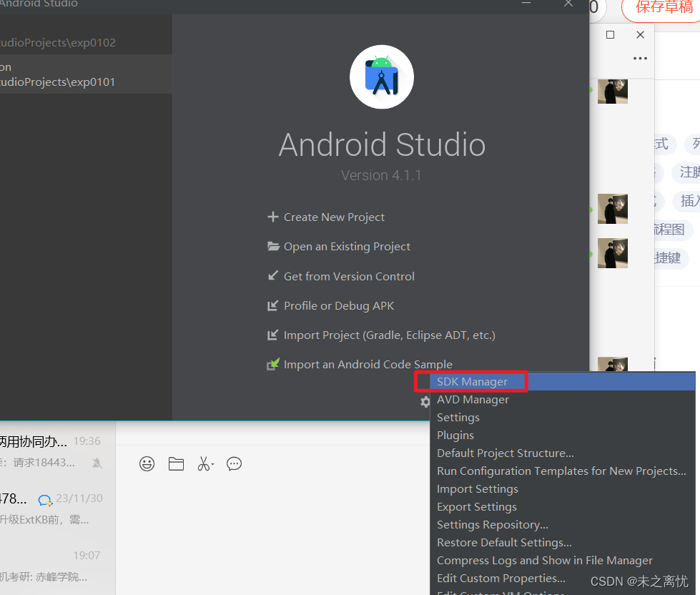Click the scissors screenshot icon in the chat toolbar
Screen dimensions: 700x595
click(204, 463)
